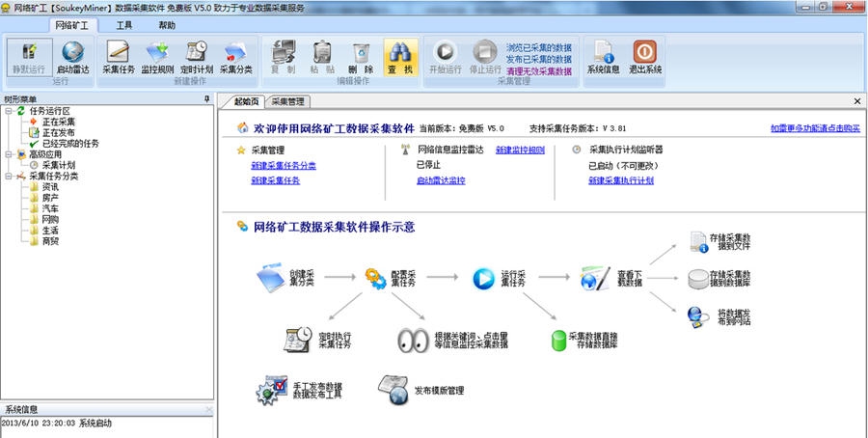Select the 起始页 tab
868x438 pixels.
pos(246,101)
